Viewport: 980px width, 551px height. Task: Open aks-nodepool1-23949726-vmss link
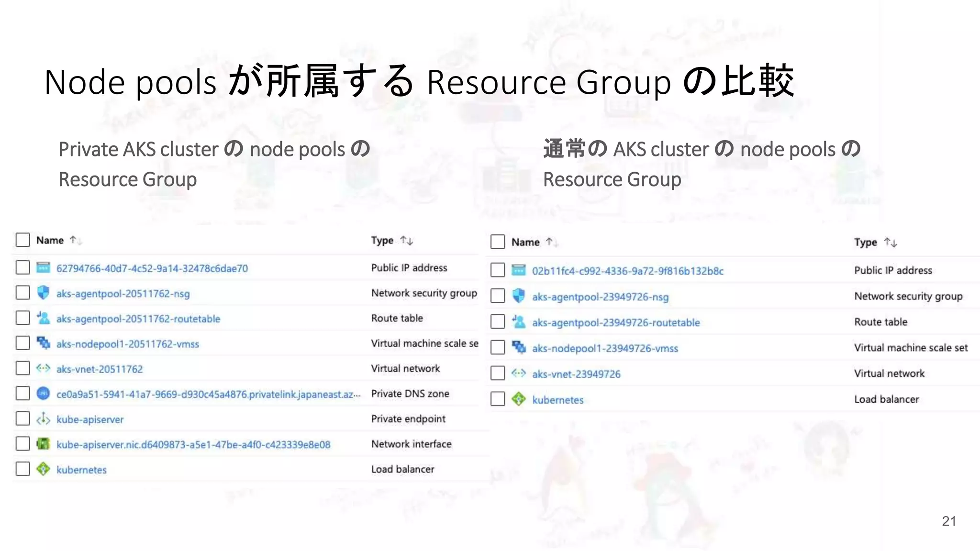605,349
